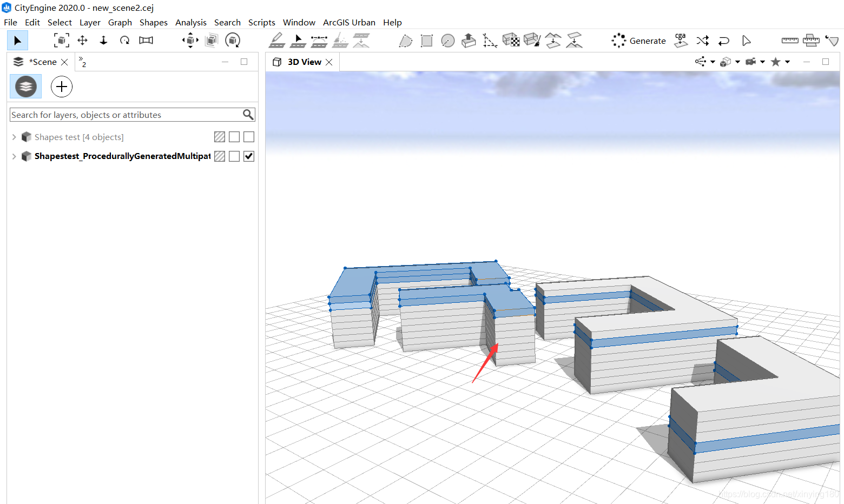Open the Shapes menu

point(154,23)
